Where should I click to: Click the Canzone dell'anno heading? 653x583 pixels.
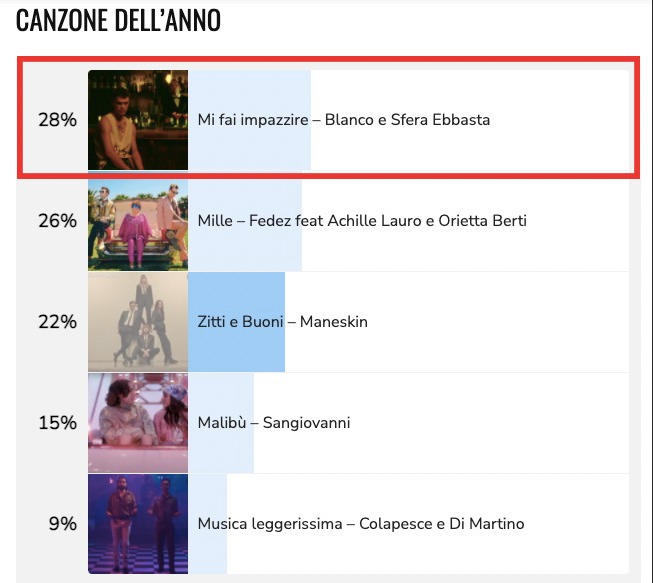[118, 20]
